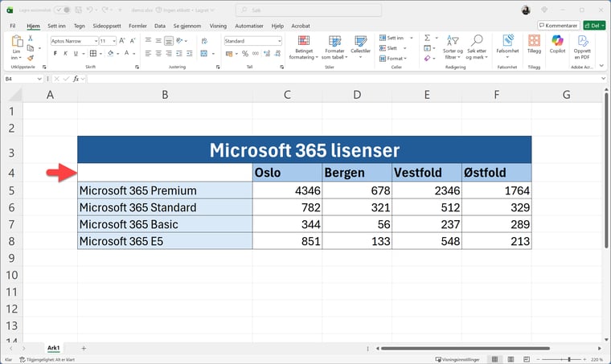This screenshot has width=611, height=364.
Task: Open Betinget formatering menu
Action: pyautogui.click(x=304, y=47)
